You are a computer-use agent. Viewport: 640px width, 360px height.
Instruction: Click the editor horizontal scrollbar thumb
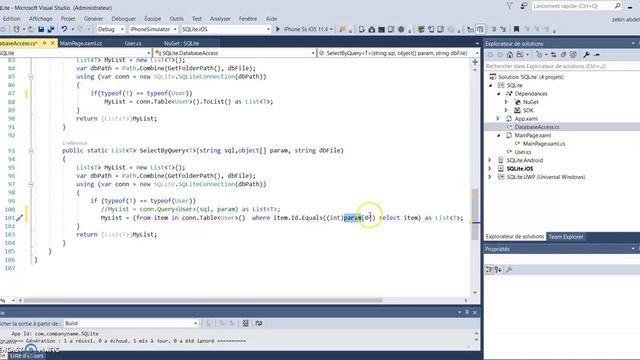[x=203, y=300]
